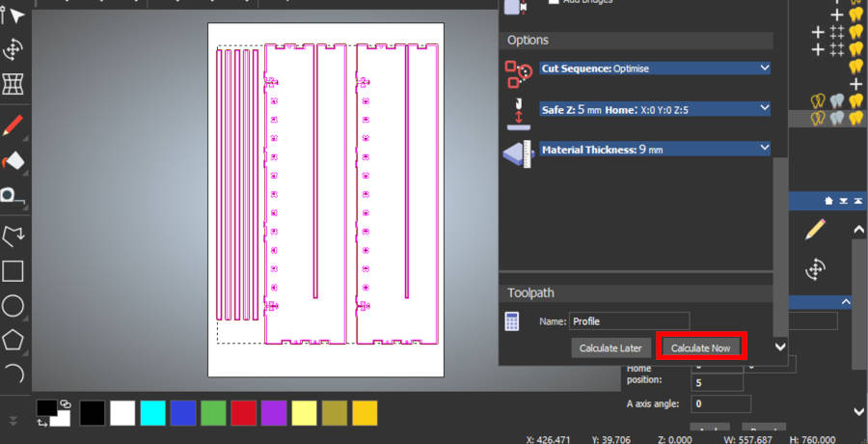
Task: Collapse the blue bar with the up chevron
Action: [x=845, y=302]
